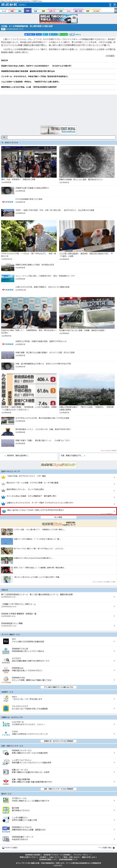Click the envelope share icon
The height and width of the screenshot is (868, 117).
coord(72,34)
